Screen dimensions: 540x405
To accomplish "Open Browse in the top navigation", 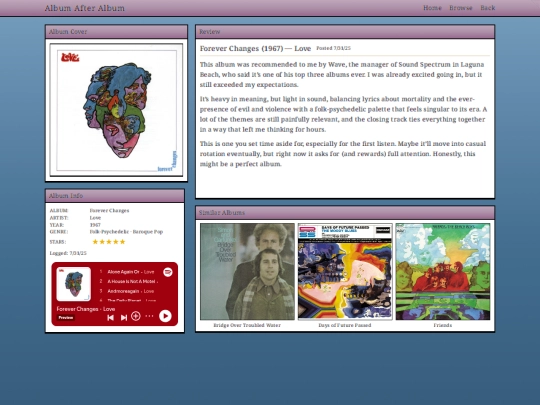I will (x=461, y=8).
